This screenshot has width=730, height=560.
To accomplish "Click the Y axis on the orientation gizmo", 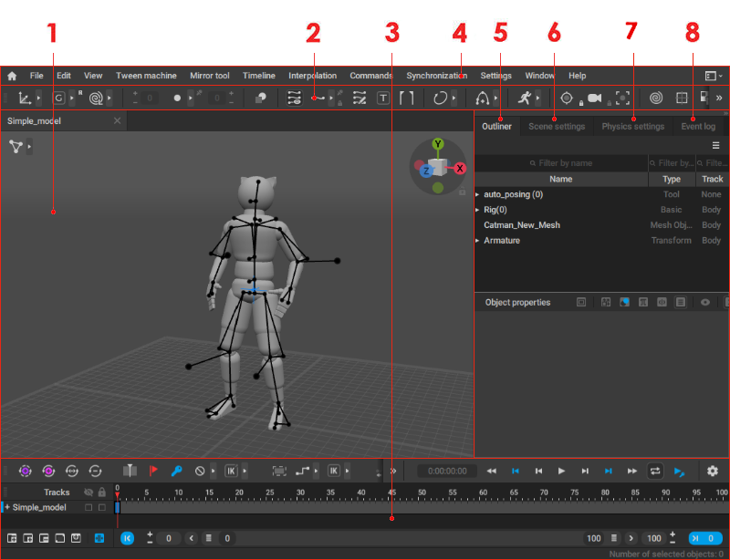I will [438, 144].
